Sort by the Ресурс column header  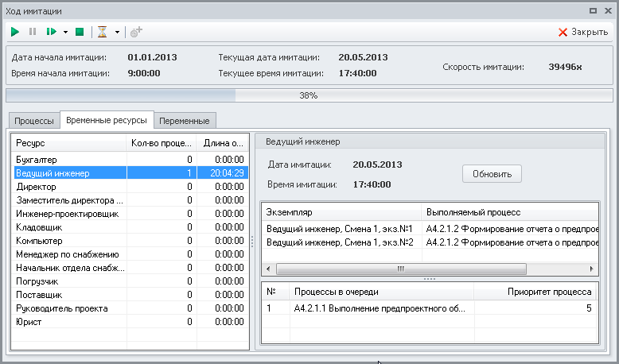point(68,143)
